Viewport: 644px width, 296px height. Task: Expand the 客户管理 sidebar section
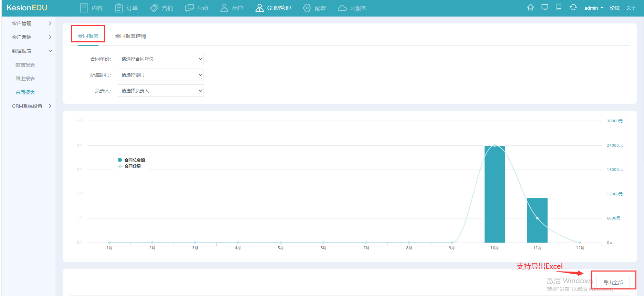tap(32, 23)
